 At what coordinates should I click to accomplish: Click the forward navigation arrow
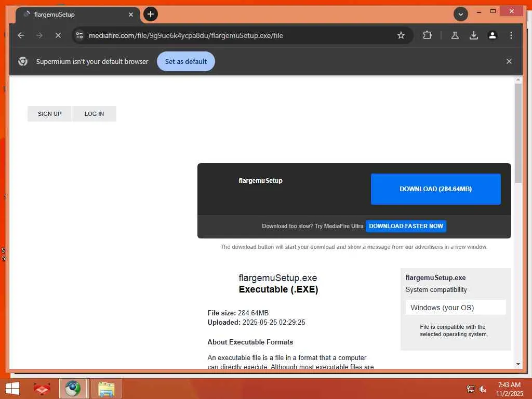click(39, 35)
